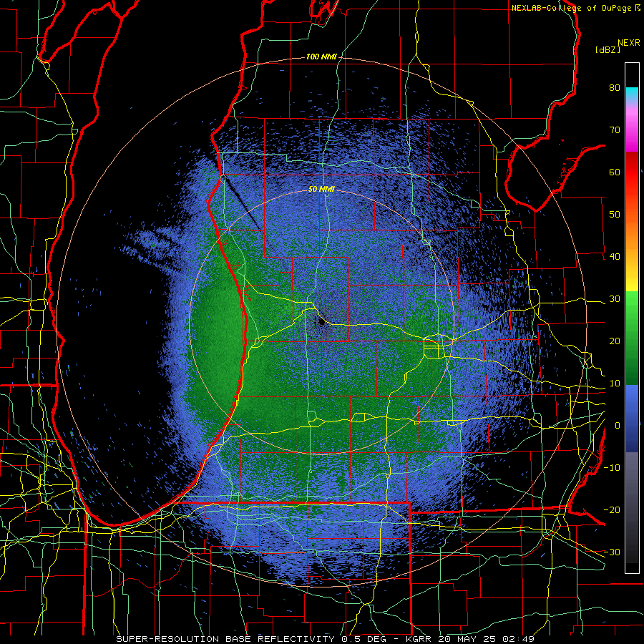644x644 pixels.
Task: Click the -30 value on dBZ scale
Action: 612,552
